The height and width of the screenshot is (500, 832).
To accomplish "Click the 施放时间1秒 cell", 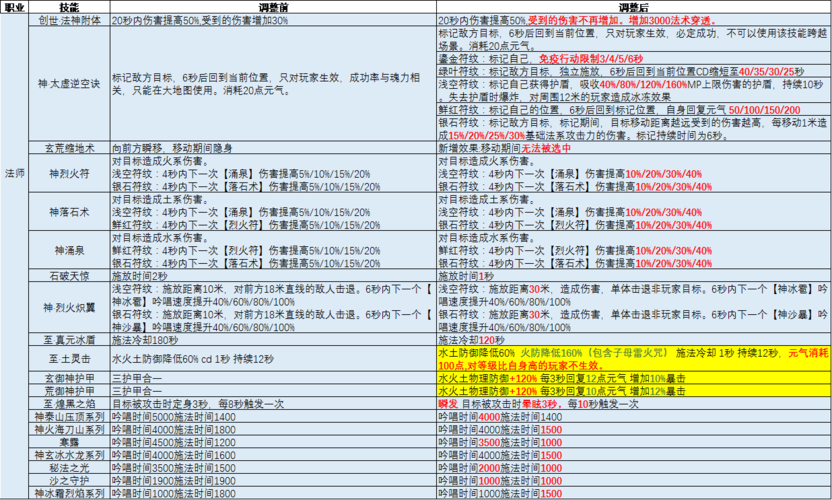I will 634,276.
